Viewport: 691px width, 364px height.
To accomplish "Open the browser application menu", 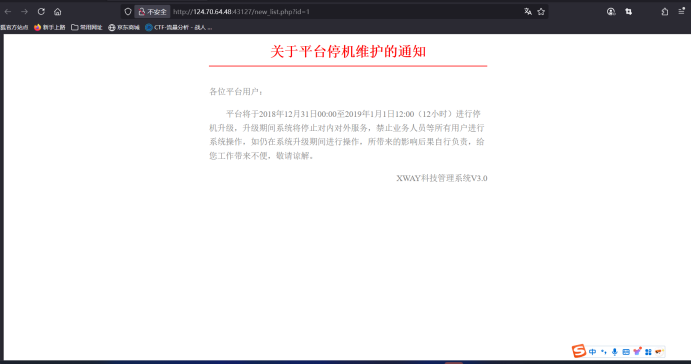I will pyautogui.click(x=681, y=12).
